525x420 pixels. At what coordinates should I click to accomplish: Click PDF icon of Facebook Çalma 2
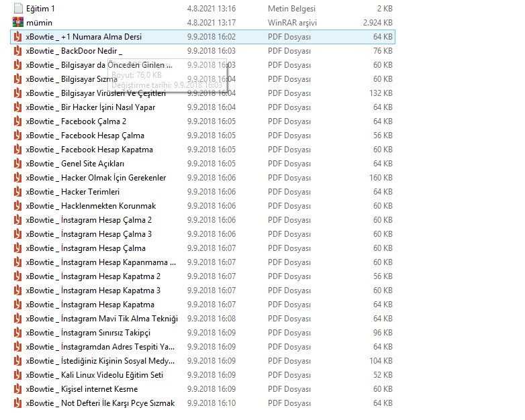18,121
